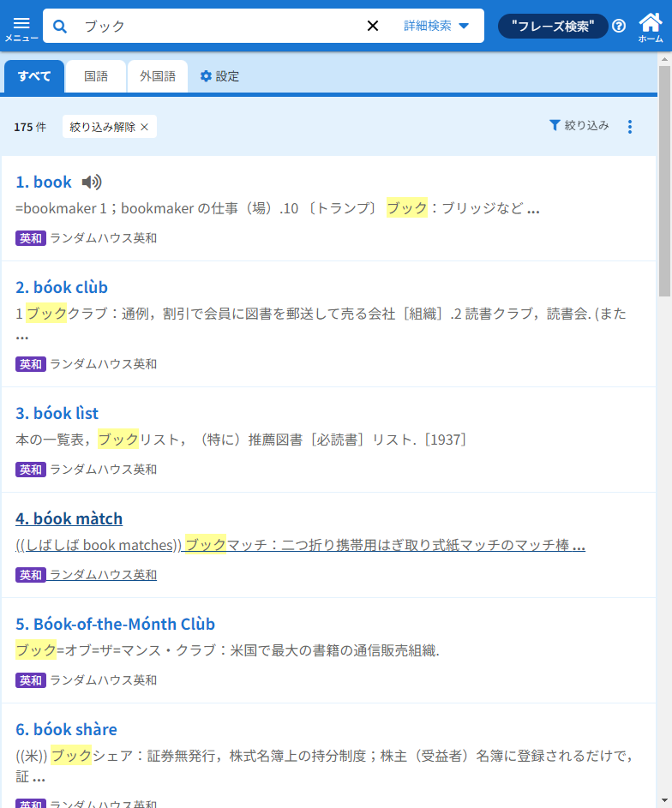Open the help question mark icon
The height and width of the screenshot is (808, 672).
[x=619, y=27]
